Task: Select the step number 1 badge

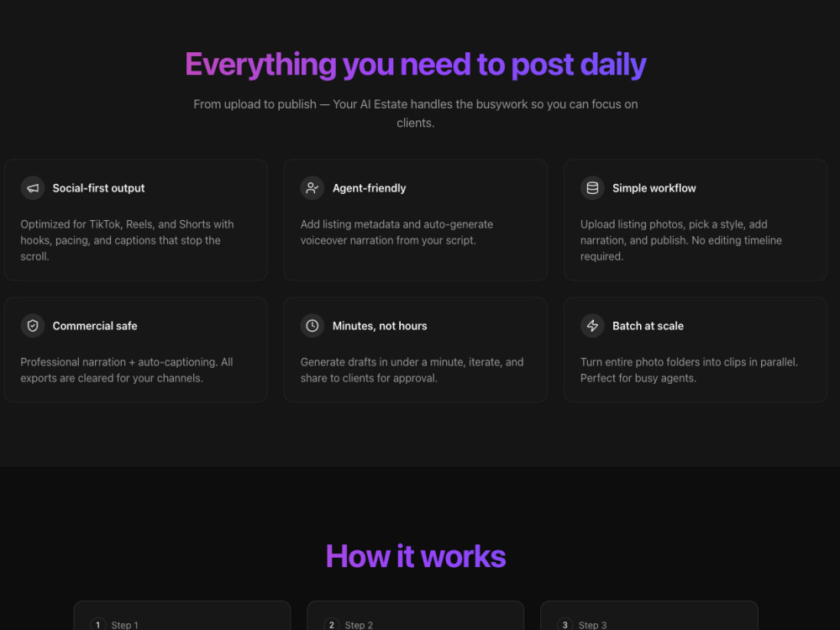Action: click(98, 625)
